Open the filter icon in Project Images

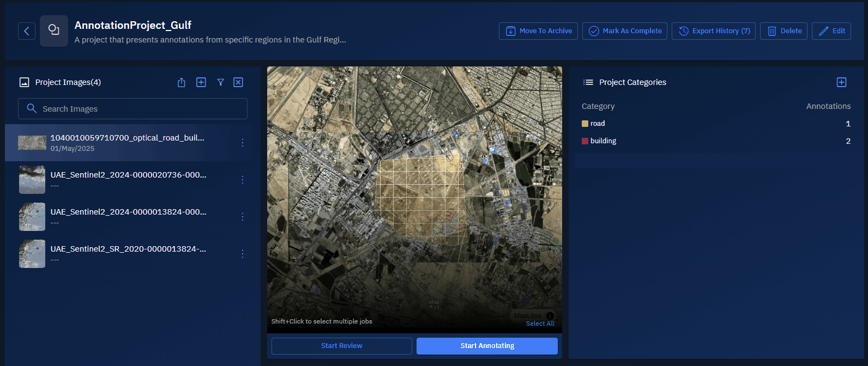pyautogui.click(x=221, y=82)
